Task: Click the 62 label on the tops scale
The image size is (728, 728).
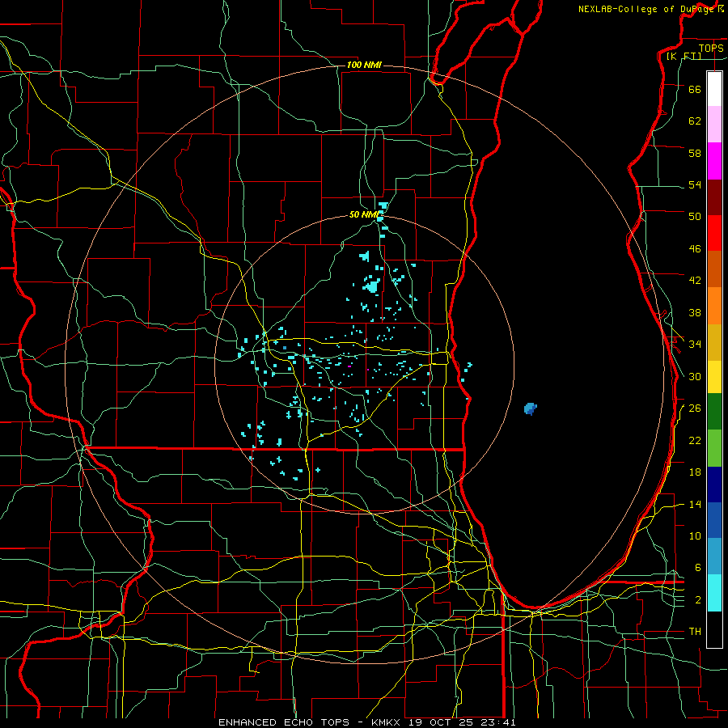Action: point(695,121)
